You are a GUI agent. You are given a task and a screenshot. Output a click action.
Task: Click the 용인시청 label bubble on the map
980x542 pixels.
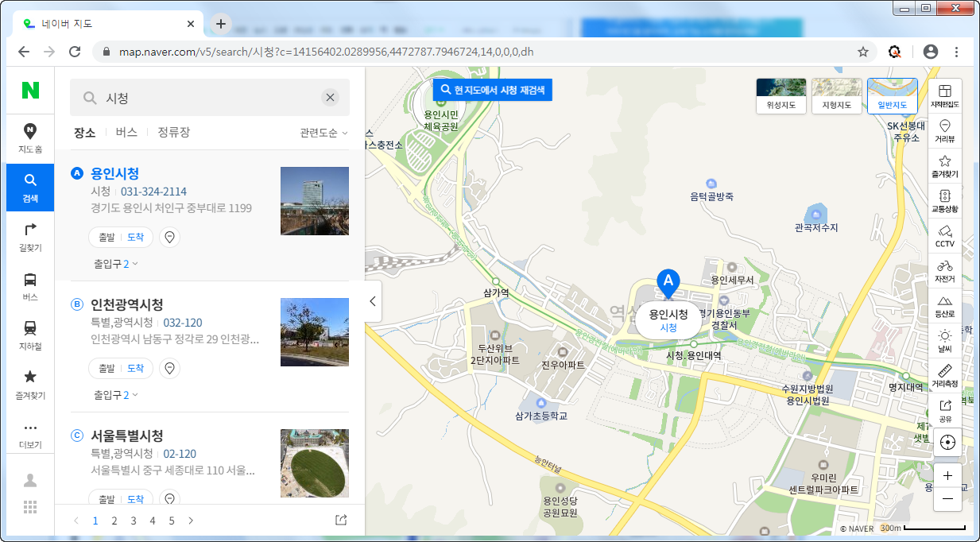coord(668,320)
